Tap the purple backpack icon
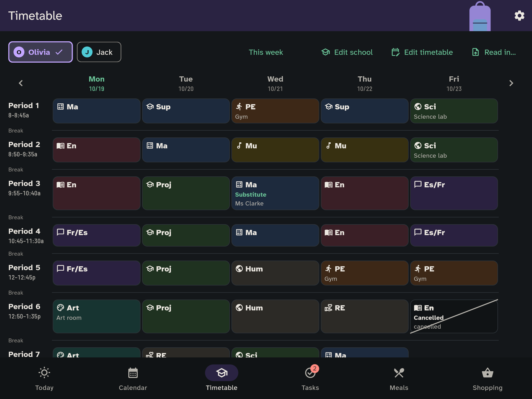This screenshot has width=532, height=399. (x=480, y=16)
